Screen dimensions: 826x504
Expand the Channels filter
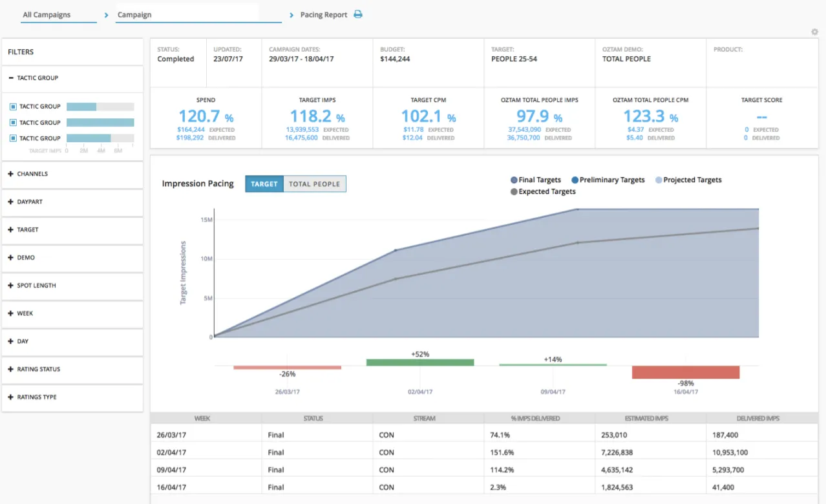(11, 174)
